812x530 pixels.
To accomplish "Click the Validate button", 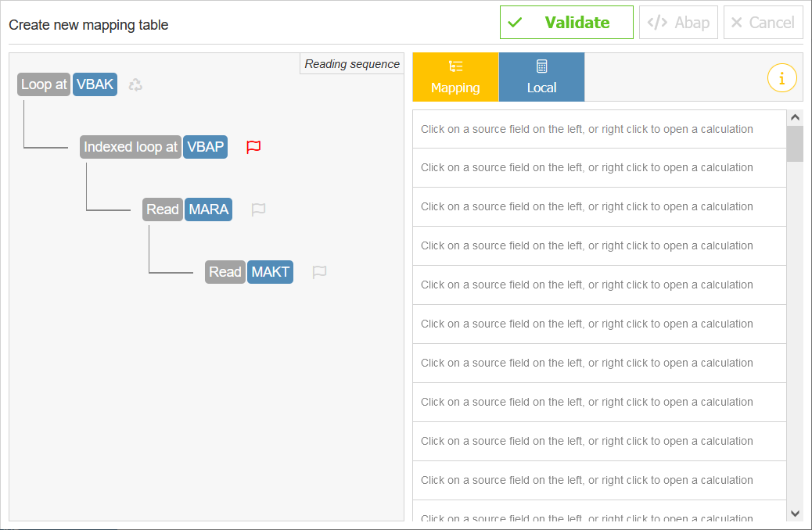I will [566, 22].
